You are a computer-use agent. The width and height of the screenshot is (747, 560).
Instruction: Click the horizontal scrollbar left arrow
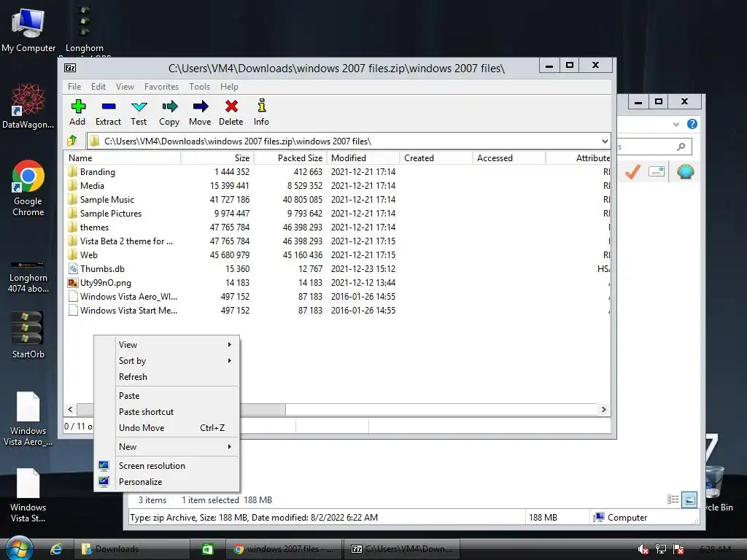[x=71, y=410]
